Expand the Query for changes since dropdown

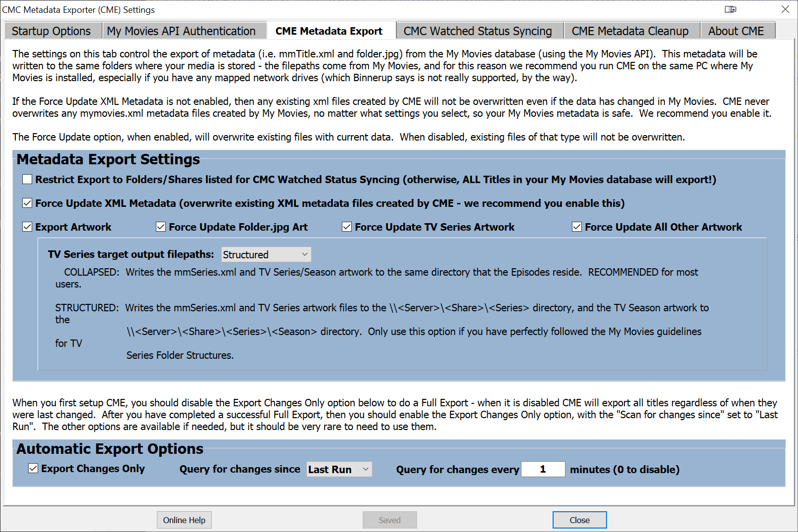point(339,469)
